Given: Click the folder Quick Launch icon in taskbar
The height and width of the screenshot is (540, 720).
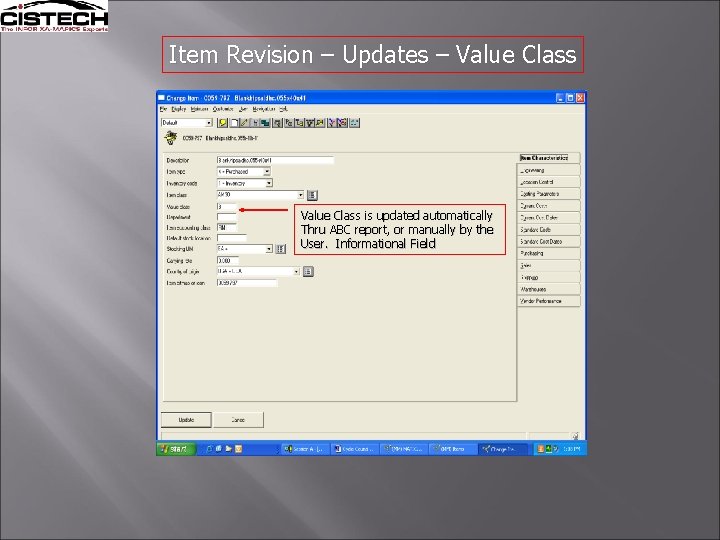Looking at the screenshot, I should [x=228, y=449].
